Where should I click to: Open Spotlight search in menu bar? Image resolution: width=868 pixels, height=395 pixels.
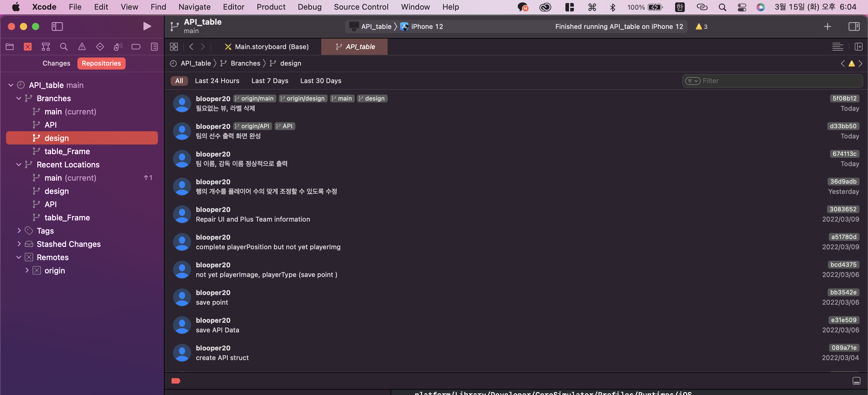(722, 7)
